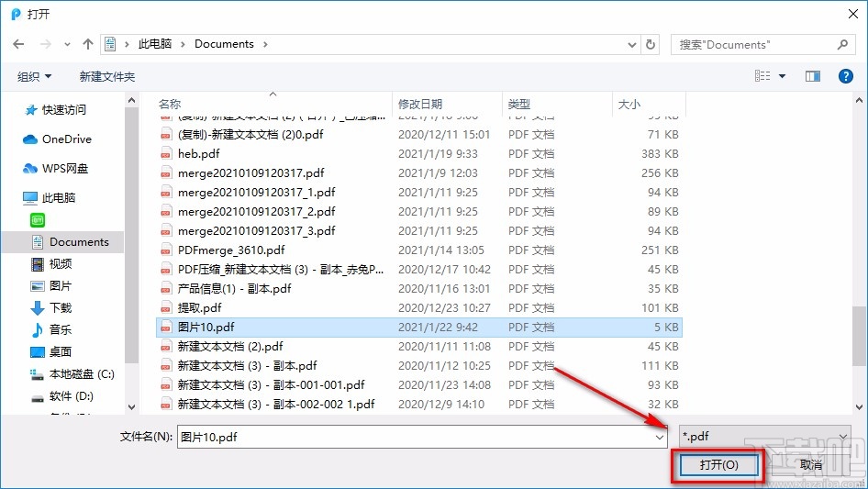Click PDF icon of 提取.pdf
868x489 pixels.
pos(165,308)
